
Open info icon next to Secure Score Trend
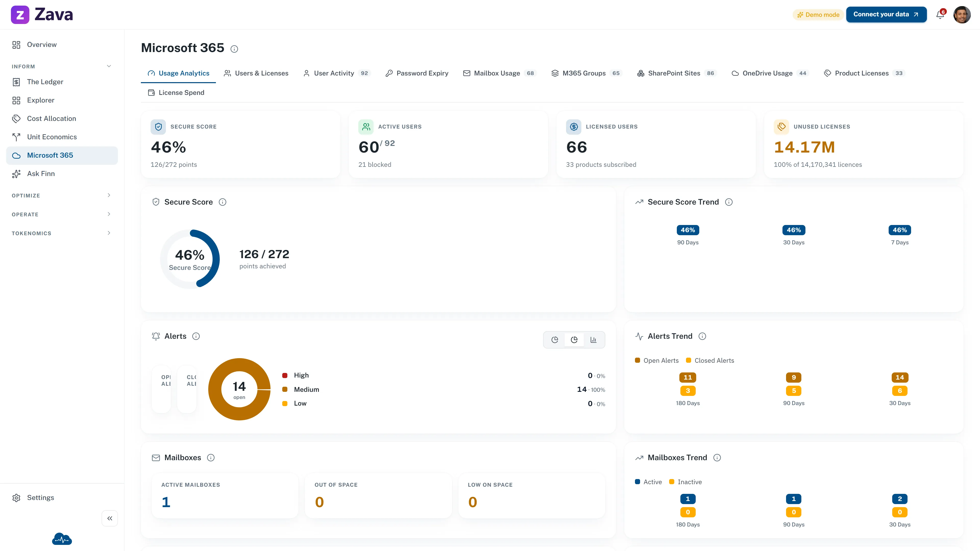click(x=729, y=202)
